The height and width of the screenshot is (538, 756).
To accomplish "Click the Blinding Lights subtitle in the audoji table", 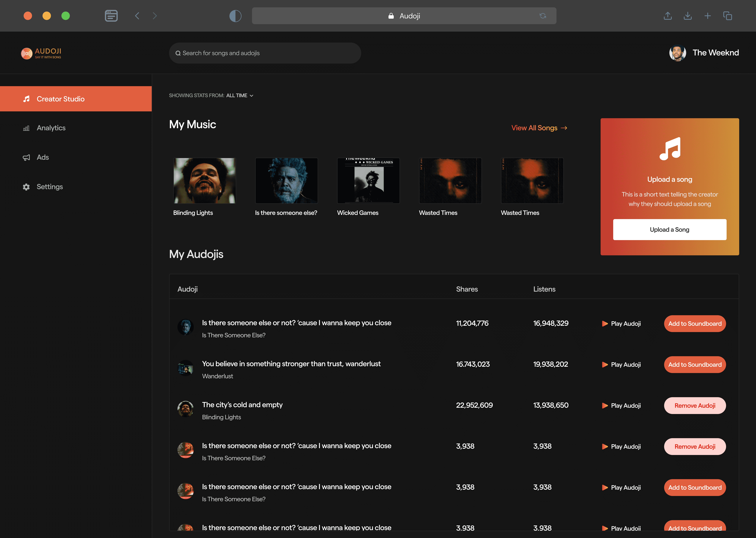I will [x=221, y=417].
